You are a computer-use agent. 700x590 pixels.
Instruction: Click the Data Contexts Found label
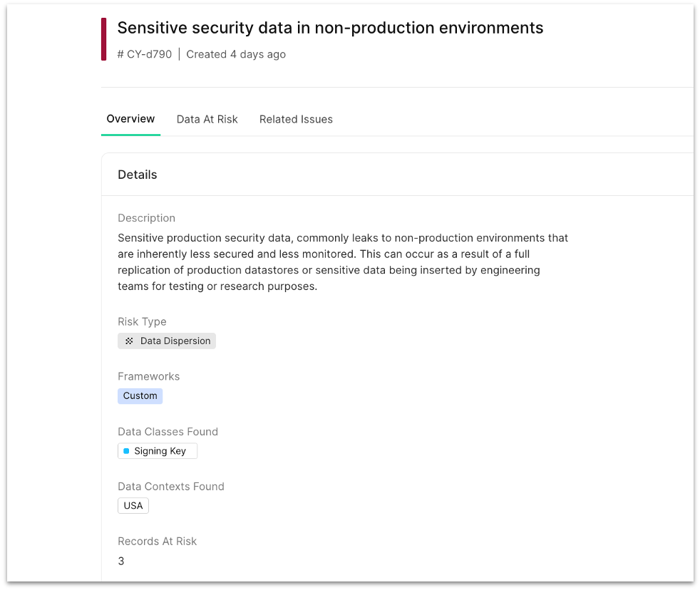pos(171,486)
